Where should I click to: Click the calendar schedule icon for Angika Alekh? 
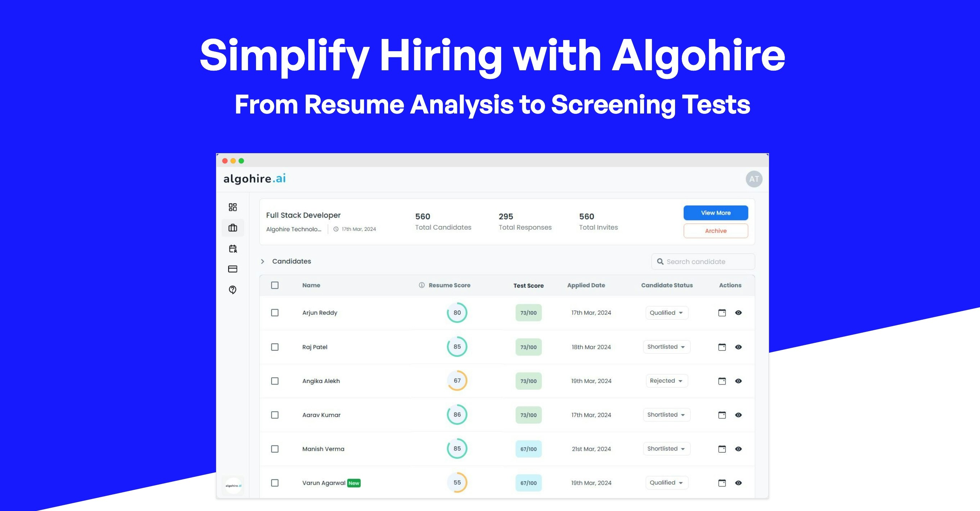(722, 381)
